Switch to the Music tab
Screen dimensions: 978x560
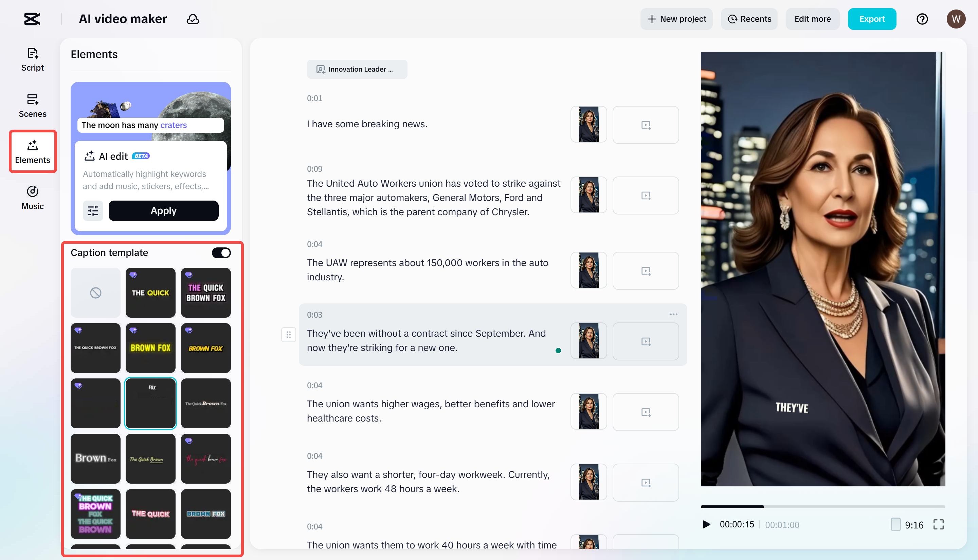pyautogui.click(x=33, y=198)
